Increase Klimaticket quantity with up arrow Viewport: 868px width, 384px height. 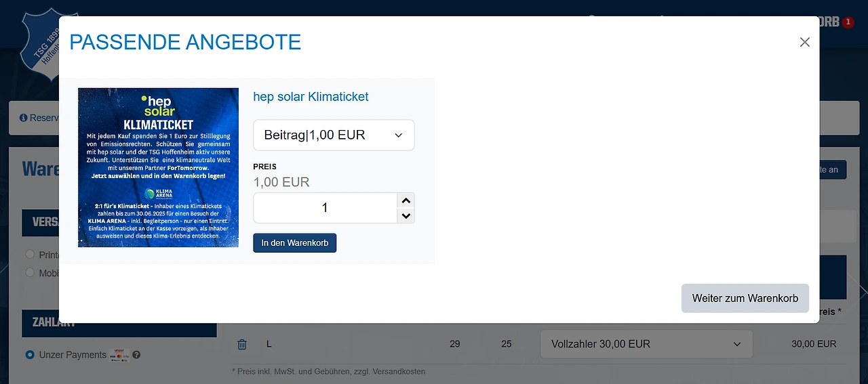(406, 200)
